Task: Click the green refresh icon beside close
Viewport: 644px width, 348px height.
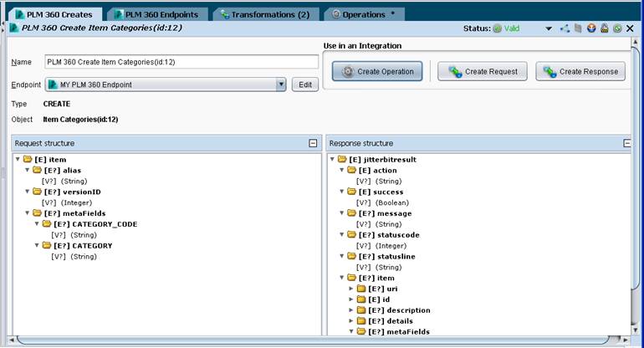Action: tap(617, 28)
